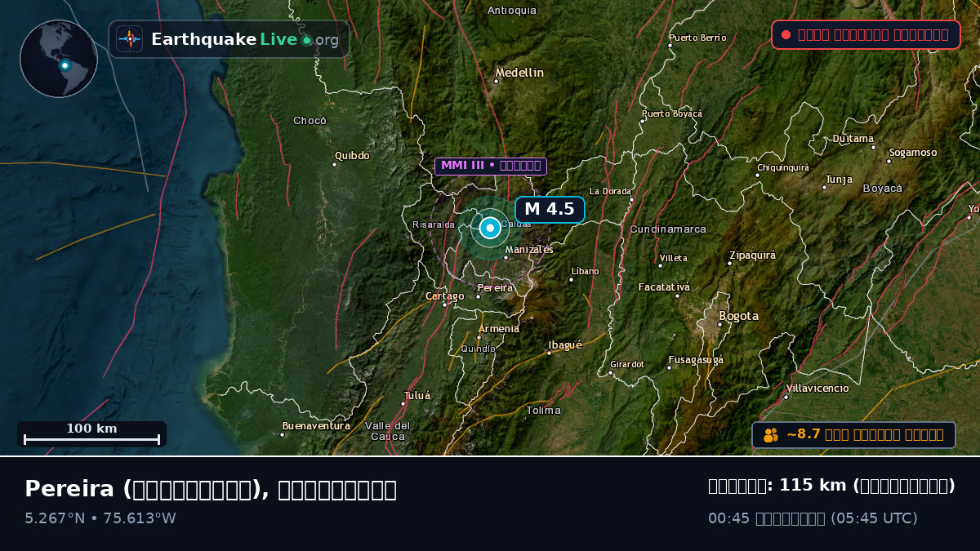Viewport: 980px width, 551px height.
Task: Click the Armenia city label
Action: (x=499, y=329)
